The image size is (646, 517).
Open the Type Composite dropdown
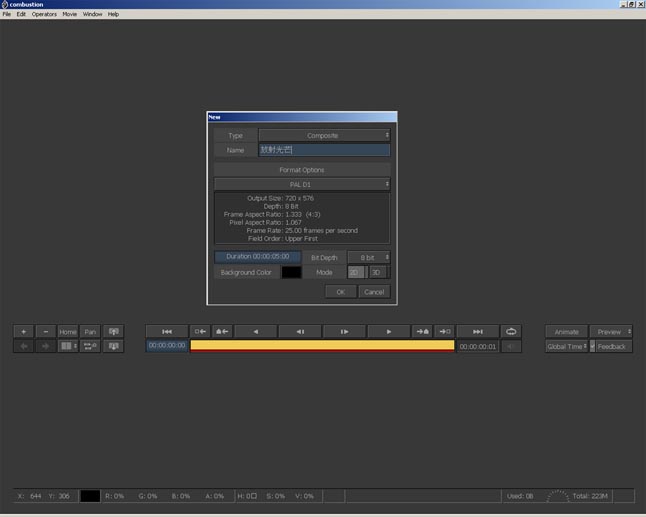pos(324,135)
